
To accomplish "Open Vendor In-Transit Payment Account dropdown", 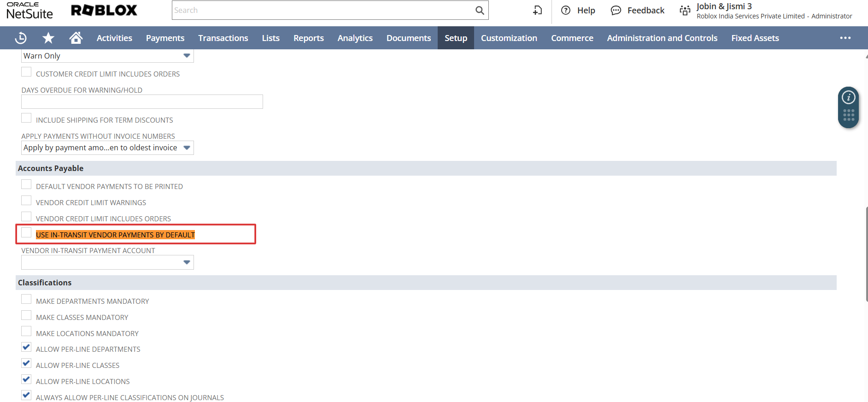I will tap(107, 262).
